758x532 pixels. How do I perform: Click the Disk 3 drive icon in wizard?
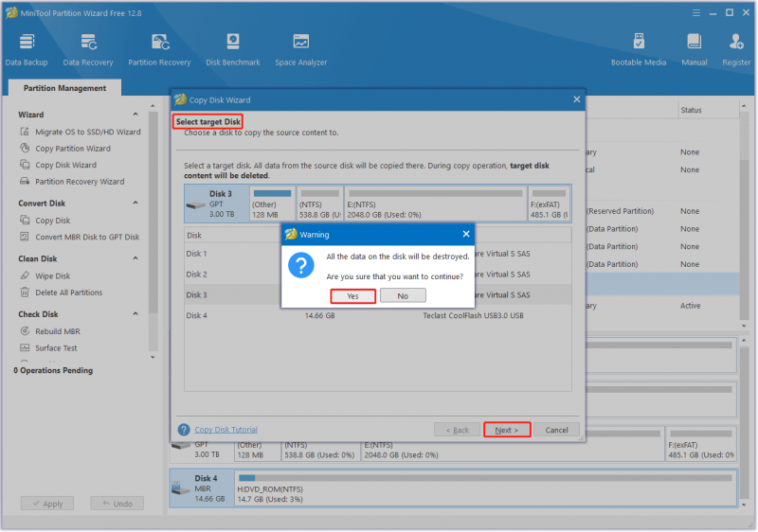click(x=196, y=204)
